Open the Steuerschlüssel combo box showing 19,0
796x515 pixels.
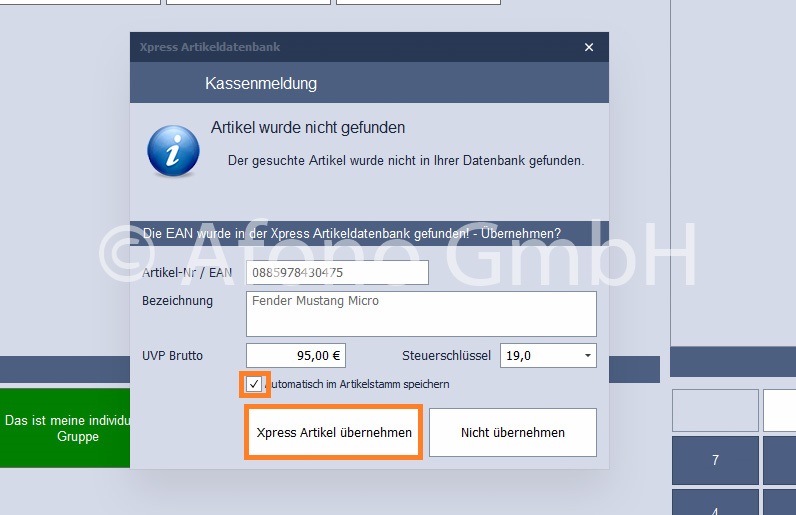(x=548, y=356)
